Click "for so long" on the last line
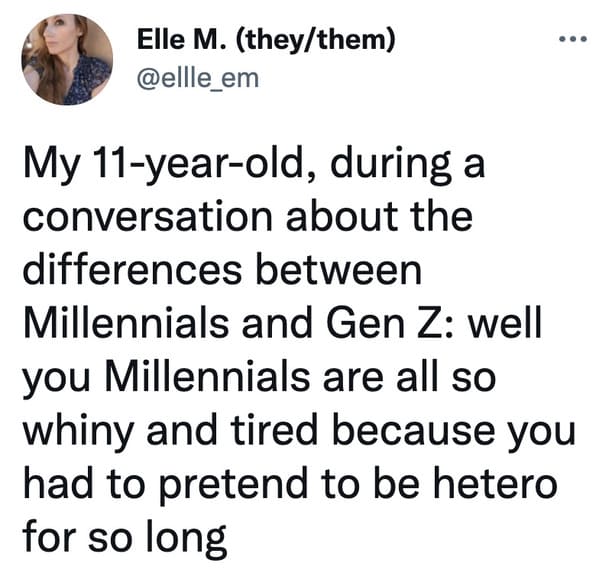599x576 pixels. [125, 538]
